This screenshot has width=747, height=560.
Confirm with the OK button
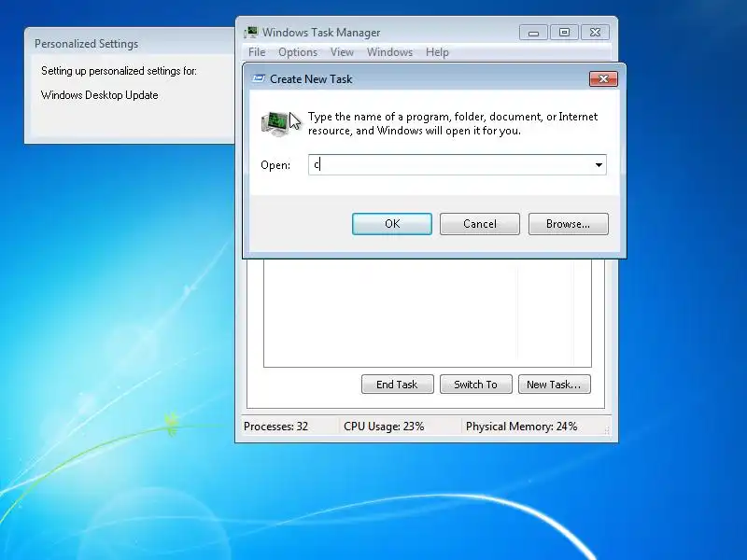point(392,224)
